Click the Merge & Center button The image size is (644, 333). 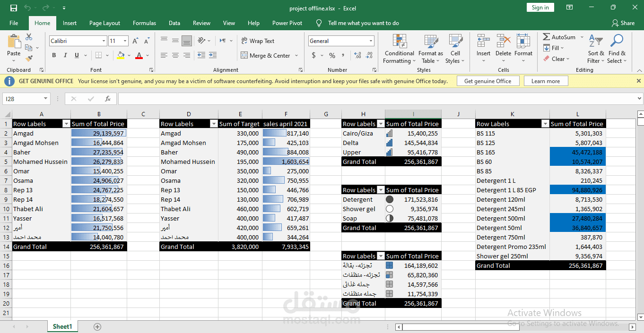pyautogui.click(x=265, y=55)
